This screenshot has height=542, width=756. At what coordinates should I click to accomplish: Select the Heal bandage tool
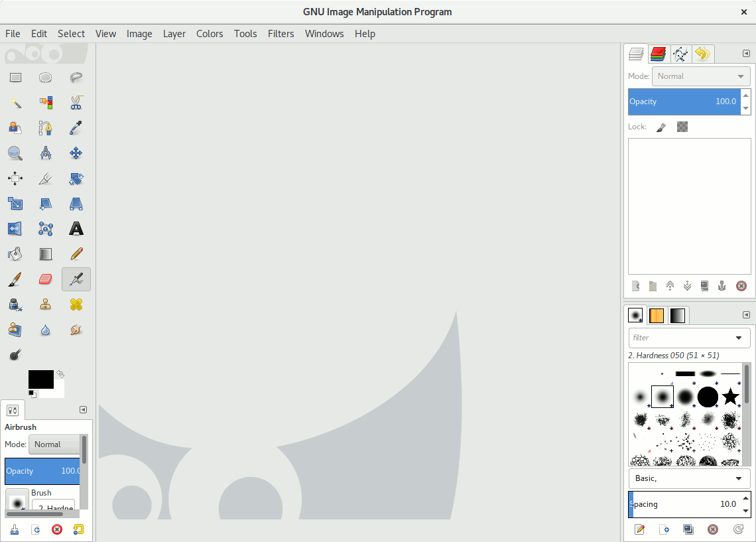coord(76,305)
